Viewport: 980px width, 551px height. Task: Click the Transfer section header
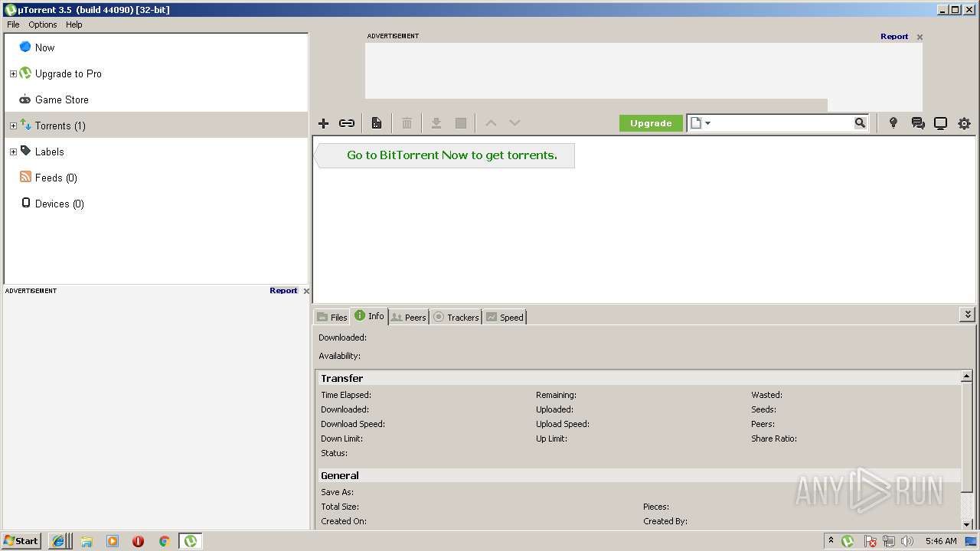(639, 378)
